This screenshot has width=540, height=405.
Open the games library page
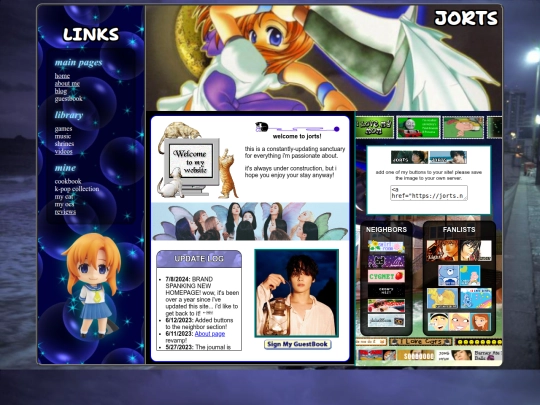(63, 128)
